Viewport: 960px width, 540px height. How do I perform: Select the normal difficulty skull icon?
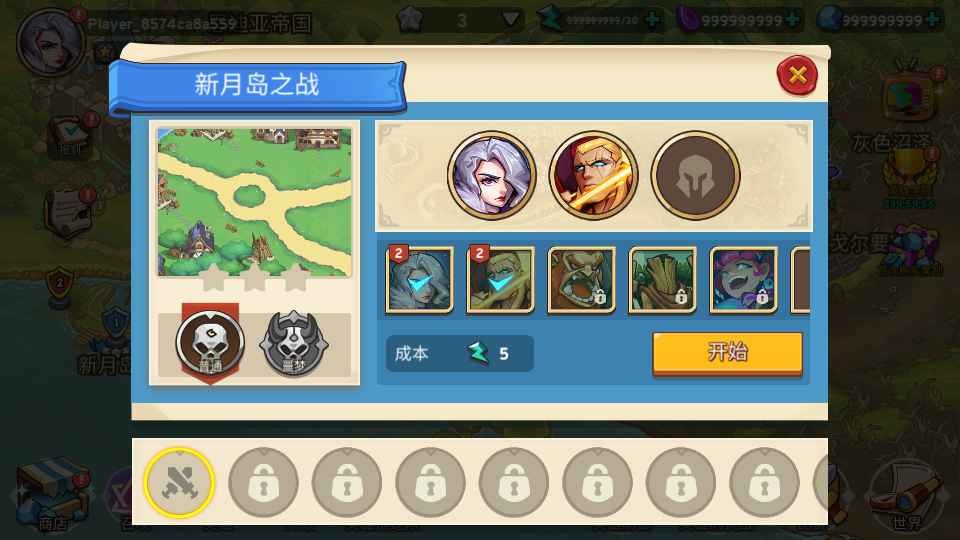click(210, 343)
